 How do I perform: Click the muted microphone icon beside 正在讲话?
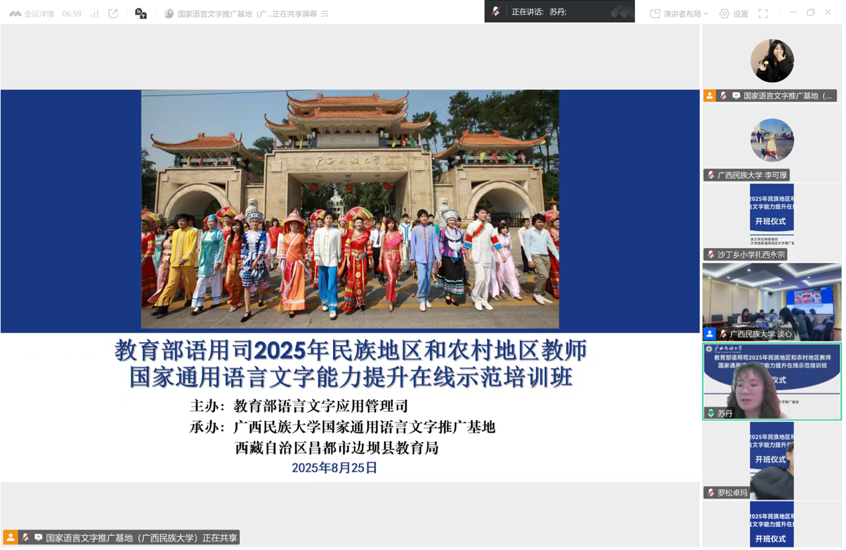click(497, 12)
